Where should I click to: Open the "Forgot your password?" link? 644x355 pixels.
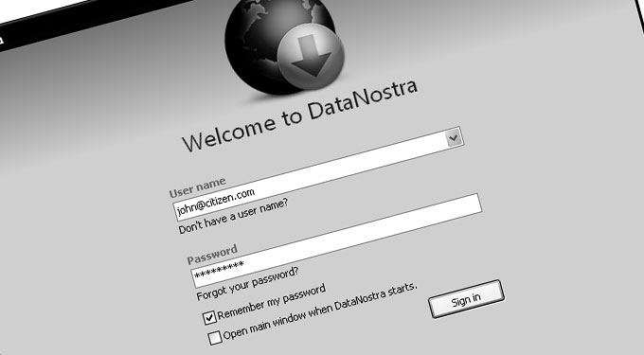[x=248, y=284]
